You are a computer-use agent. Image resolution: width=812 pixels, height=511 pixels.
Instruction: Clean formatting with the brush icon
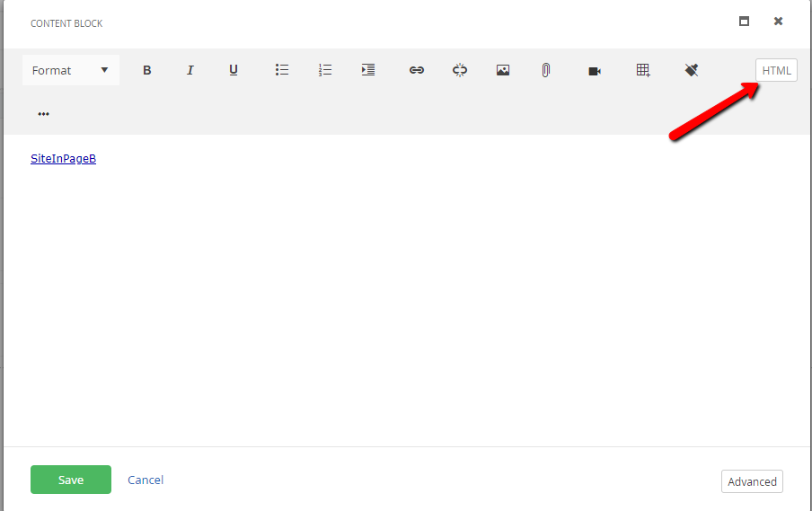[x=692, y=70]
